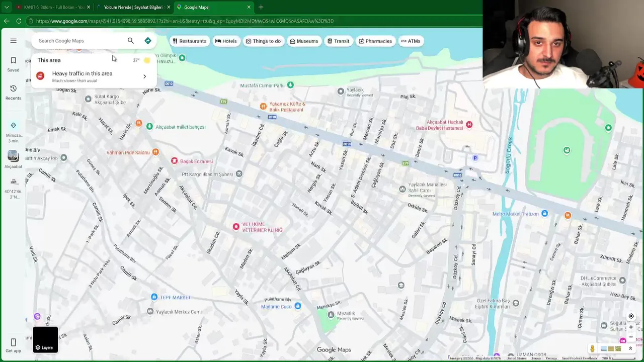Select the ATMs category chip

[411, 41]
